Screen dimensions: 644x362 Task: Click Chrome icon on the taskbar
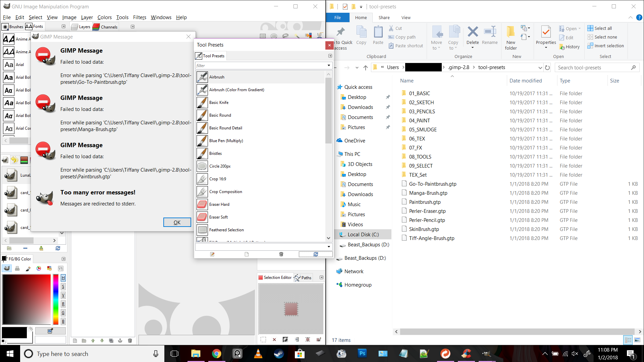point(216,354)
